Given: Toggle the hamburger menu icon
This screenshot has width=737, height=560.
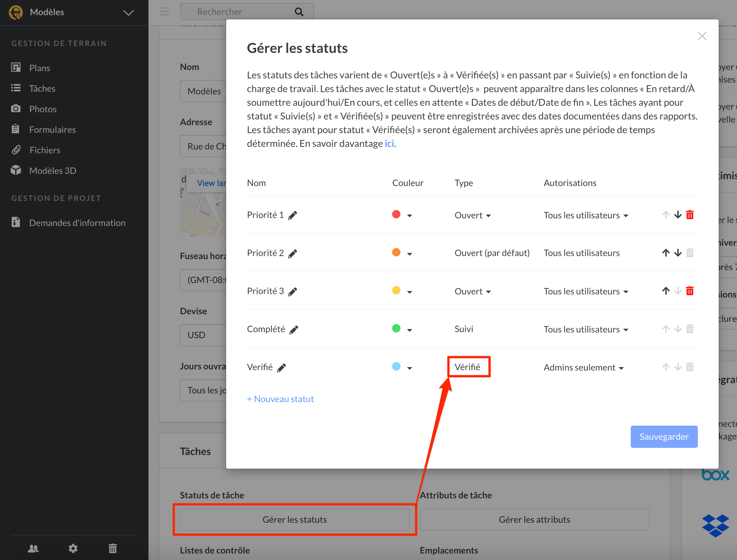Looking at the screenshot, I should point(164,11).
